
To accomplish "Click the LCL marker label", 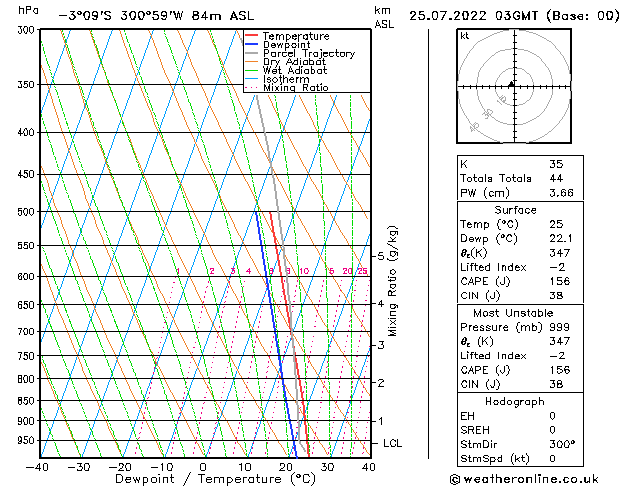I will (392, 443).
